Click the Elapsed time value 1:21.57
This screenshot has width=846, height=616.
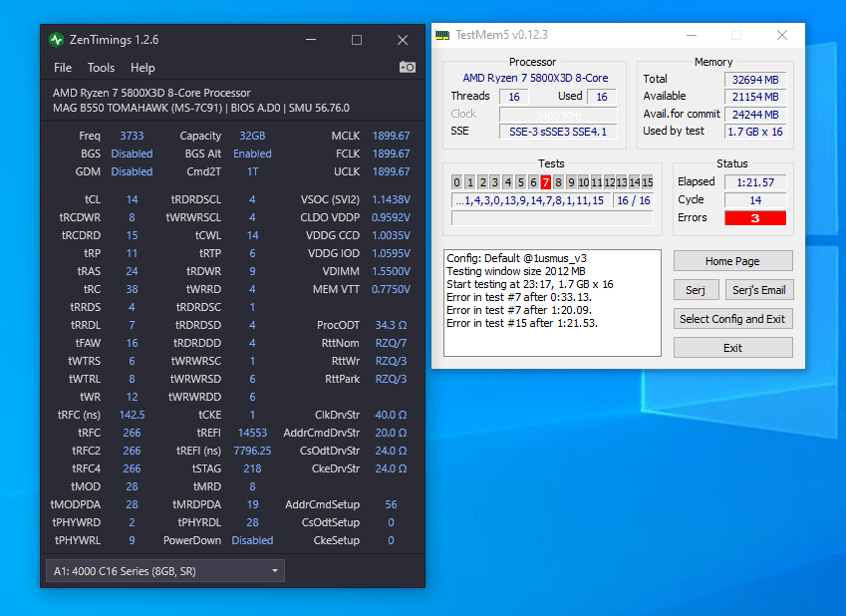tap(754, 182)
